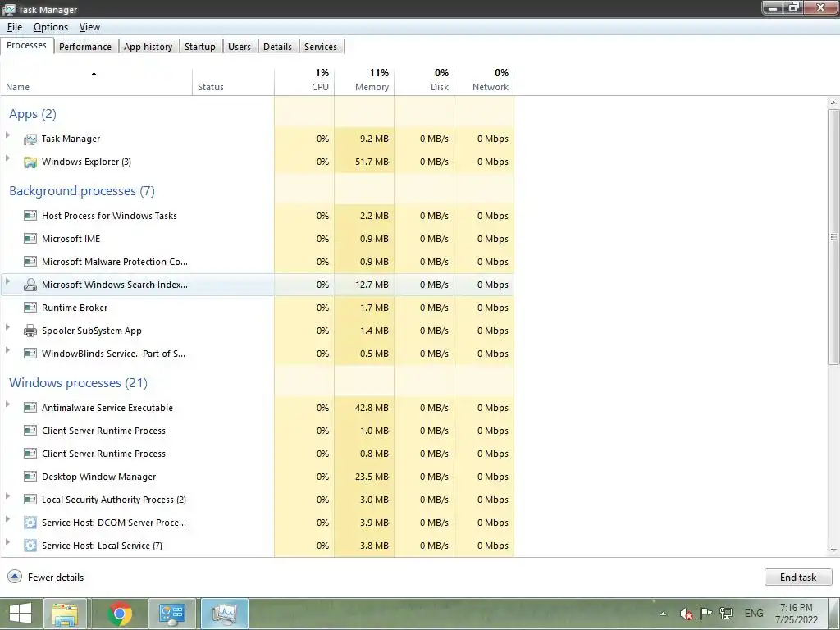
Task: Click the vertical scrollbar thumb
Action: click(833, 237)
